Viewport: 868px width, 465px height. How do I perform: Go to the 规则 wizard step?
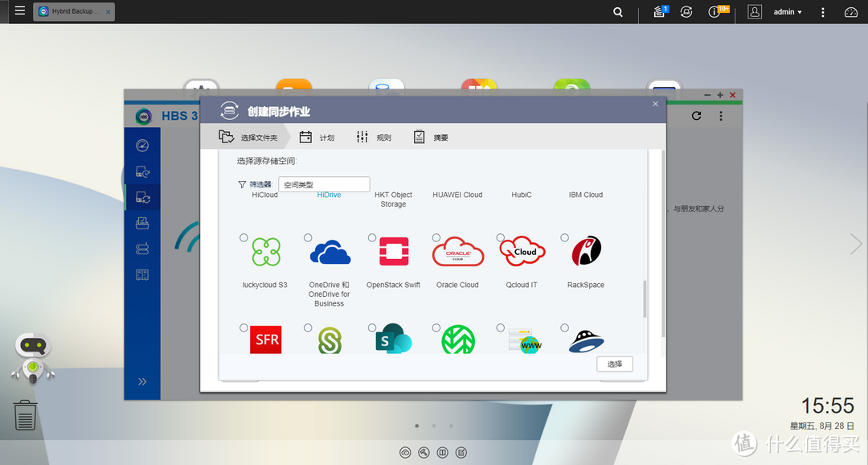pos(374,138)
